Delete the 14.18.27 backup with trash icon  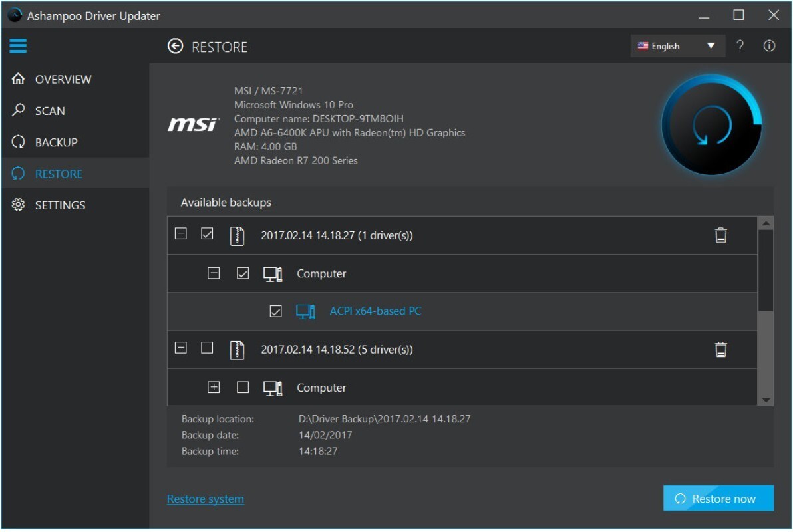(720, 235)
